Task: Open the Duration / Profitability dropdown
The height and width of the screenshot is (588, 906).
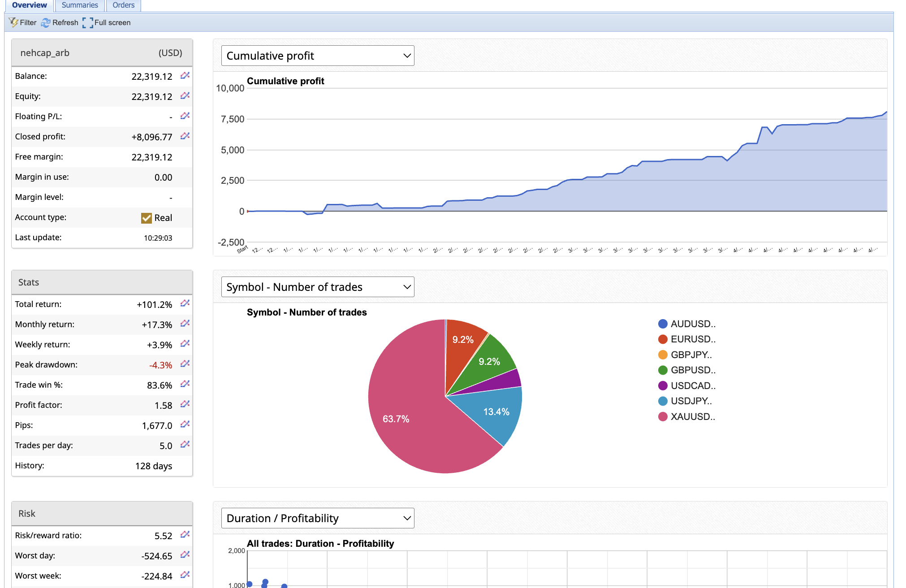Action: pyautogui.click(x=317, y=518)
